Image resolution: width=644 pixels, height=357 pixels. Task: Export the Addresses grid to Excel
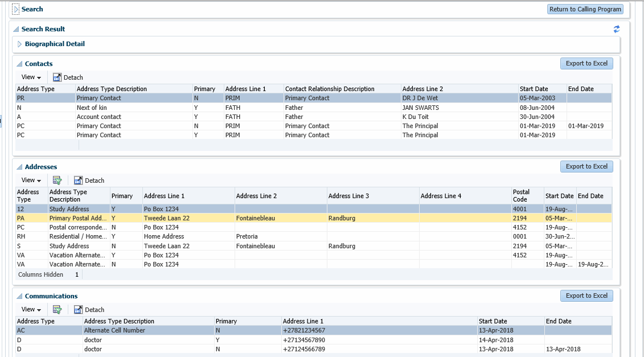(586, 166)
